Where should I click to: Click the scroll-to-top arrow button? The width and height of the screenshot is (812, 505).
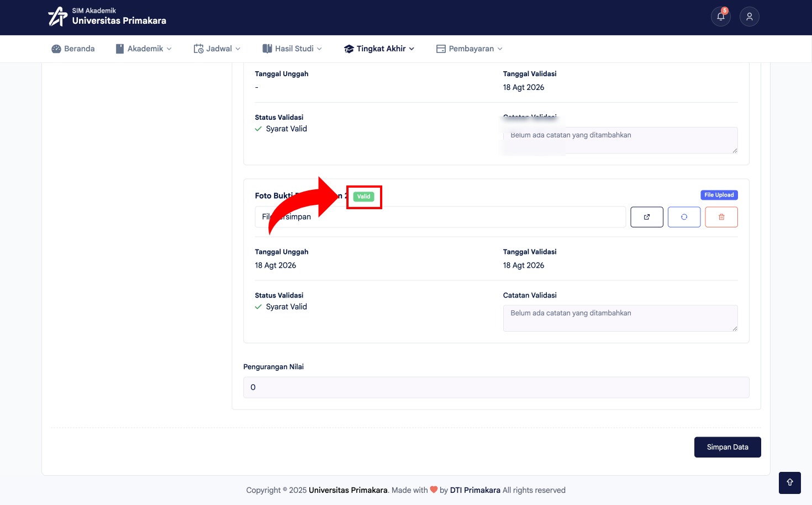click(x=790, y=482)
